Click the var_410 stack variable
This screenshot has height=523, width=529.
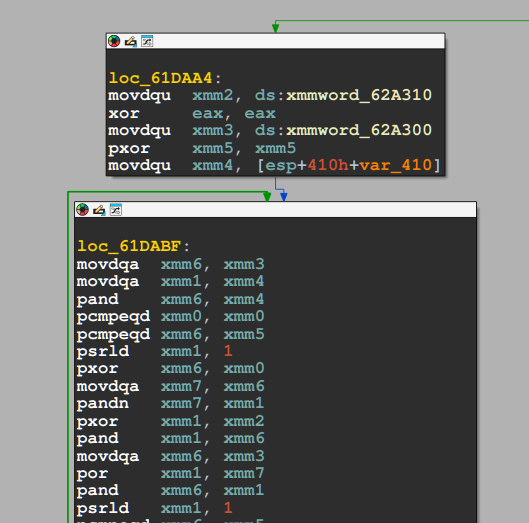click(395, 165)
